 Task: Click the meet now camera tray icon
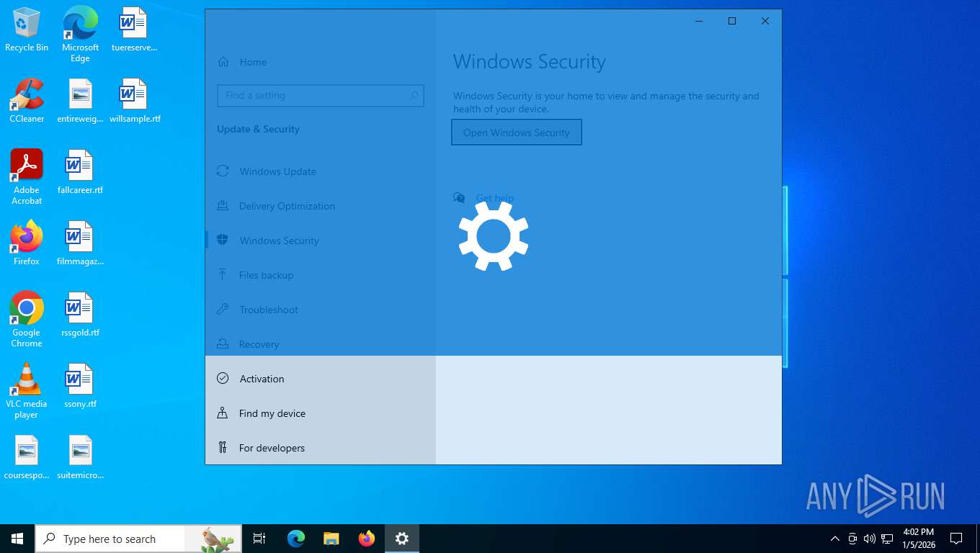852,539
